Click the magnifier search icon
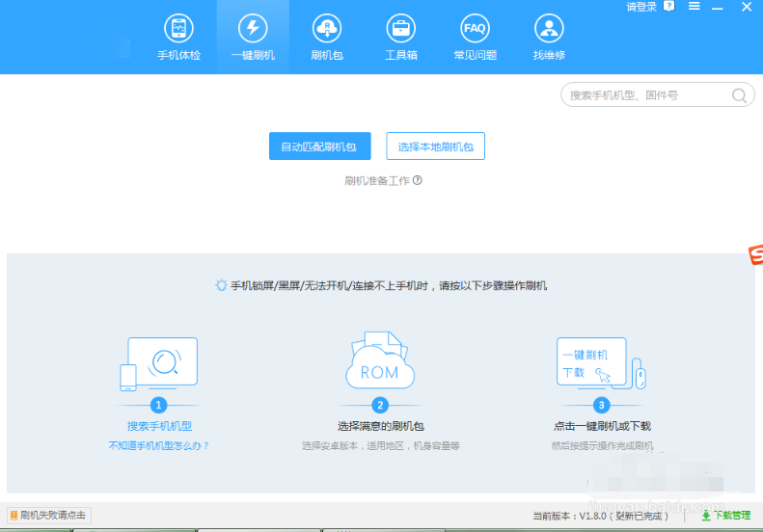763x532 pixels. (x=739, y=95)
